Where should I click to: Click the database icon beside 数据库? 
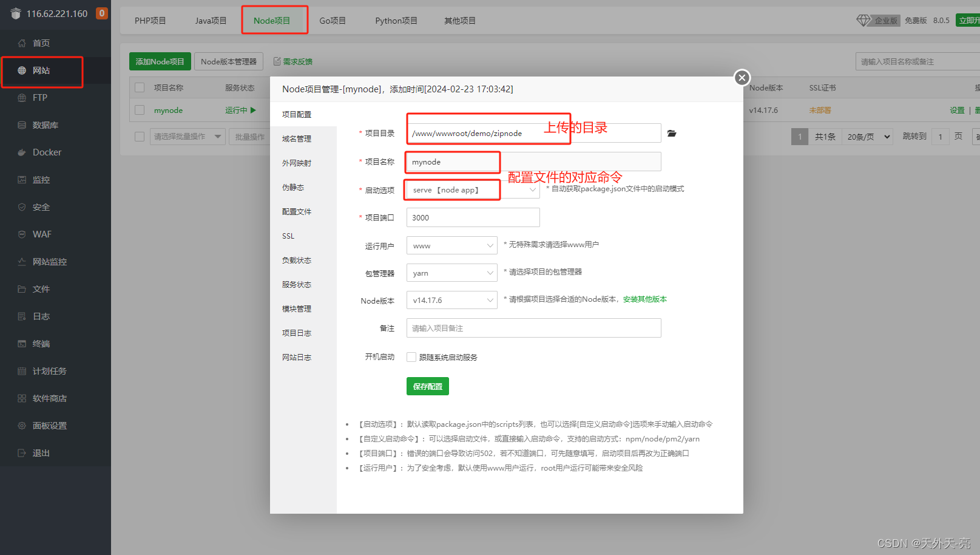[22, 125]
